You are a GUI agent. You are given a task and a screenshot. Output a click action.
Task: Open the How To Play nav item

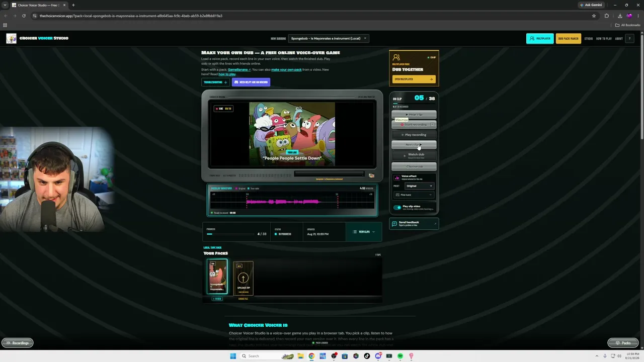point(604,38)
